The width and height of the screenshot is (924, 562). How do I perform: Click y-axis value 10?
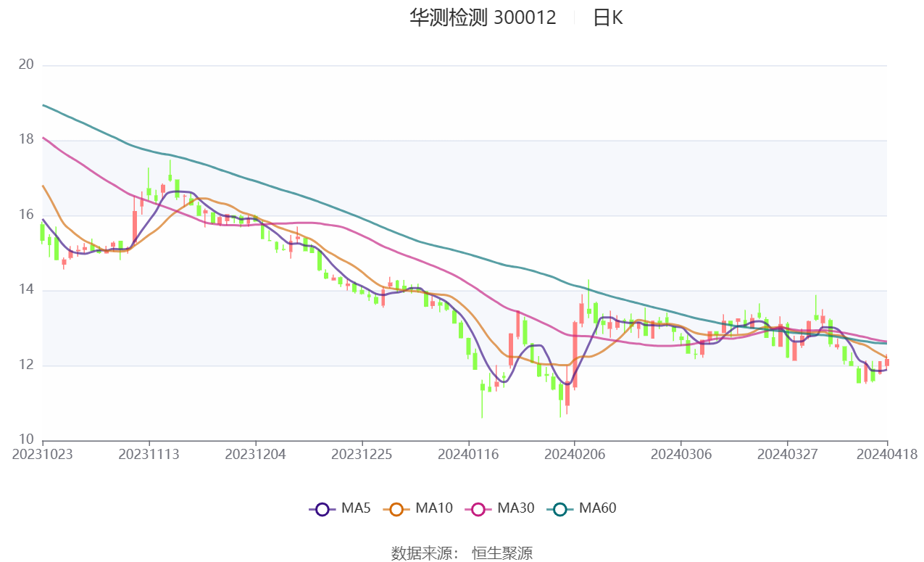click(26, 439)
